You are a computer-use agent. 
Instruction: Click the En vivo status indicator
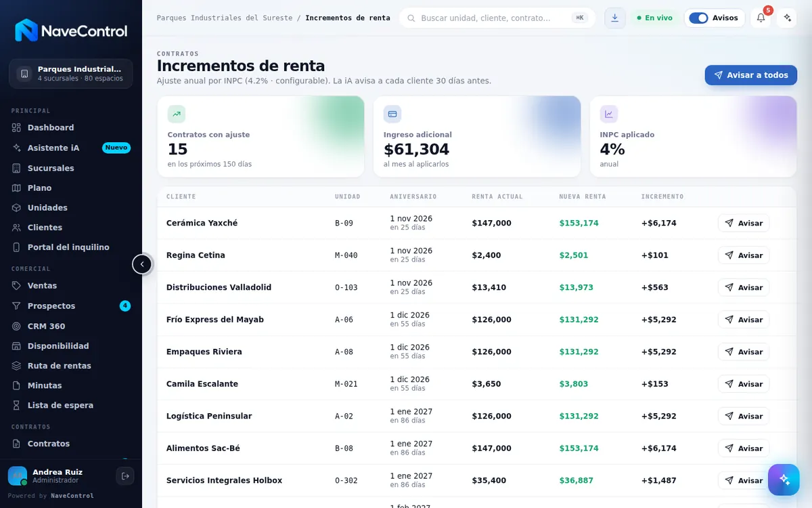(x=654, y=18)
